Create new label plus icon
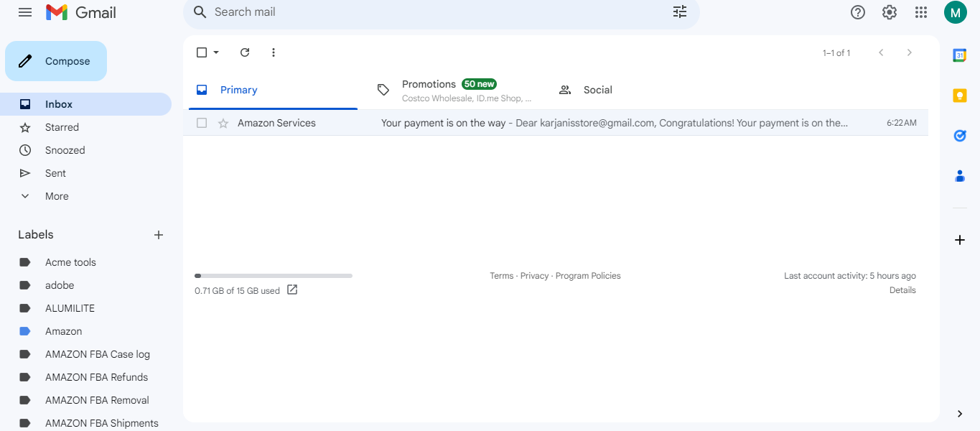Viewport: 980px width, 431px height. tap(159, 235)
